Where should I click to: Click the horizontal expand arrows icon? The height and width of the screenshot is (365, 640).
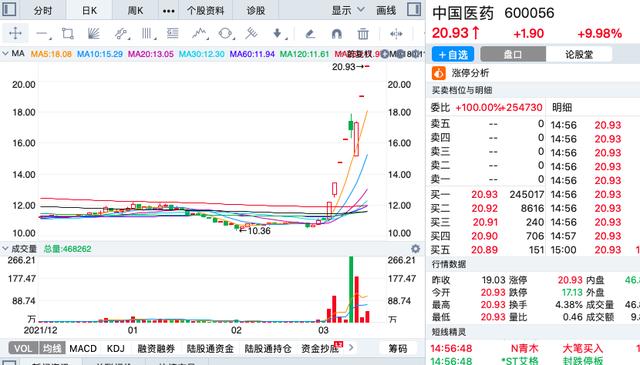396,33
